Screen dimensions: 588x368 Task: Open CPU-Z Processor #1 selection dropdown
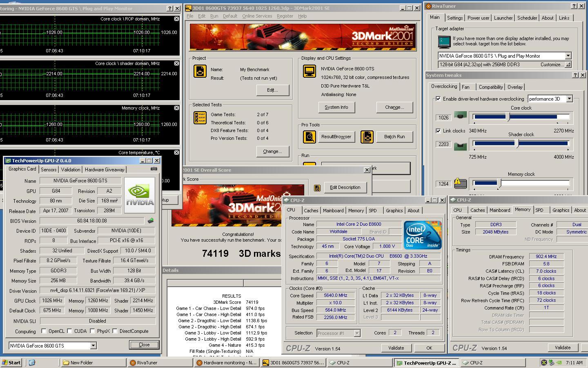pyautogui.click(x=357, y=333)
